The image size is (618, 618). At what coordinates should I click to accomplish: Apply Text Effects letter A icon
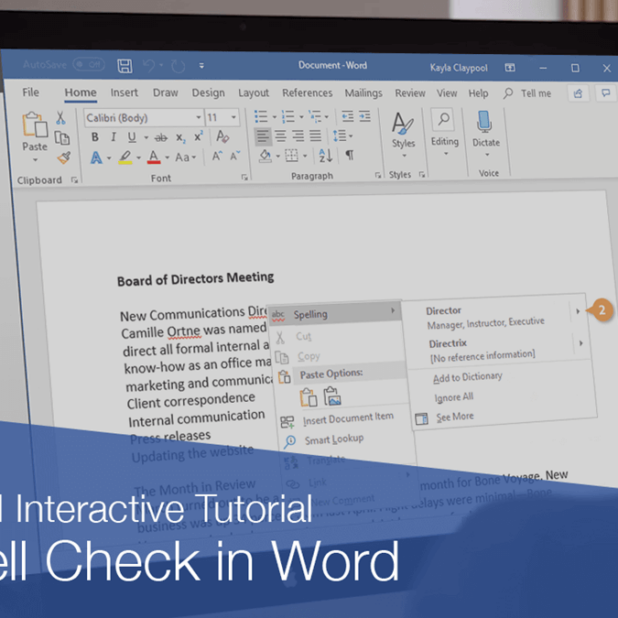click(x=96, y=158)
